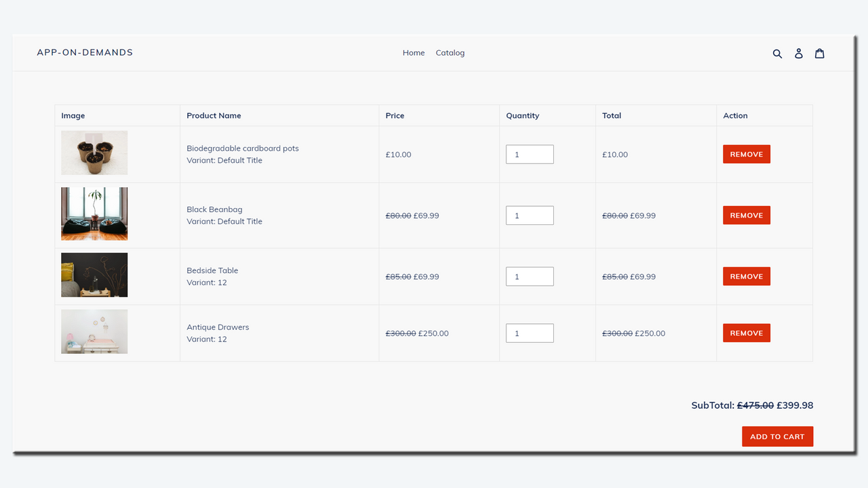Open the account login icon

pos(799,53)
